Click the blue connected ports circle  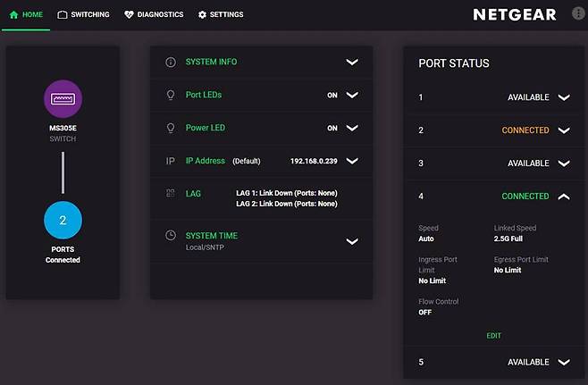pyautogui.click(x=63, y=220)
